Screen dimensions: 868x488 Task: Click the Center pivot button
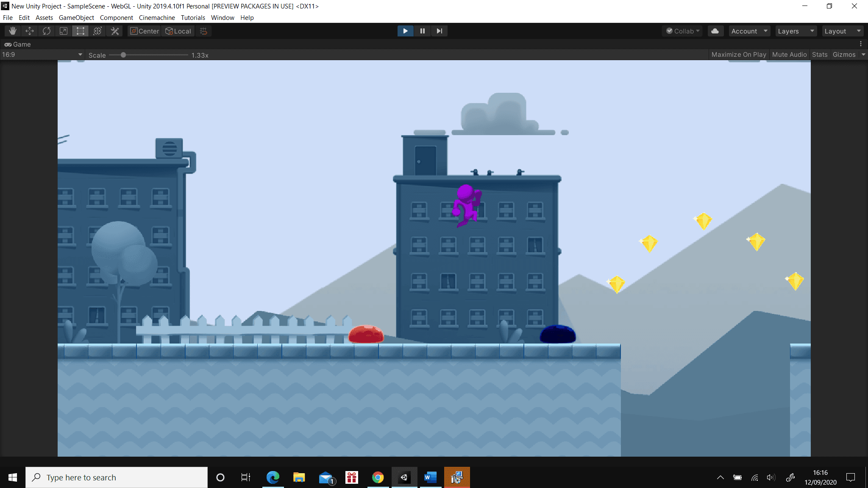145,31
